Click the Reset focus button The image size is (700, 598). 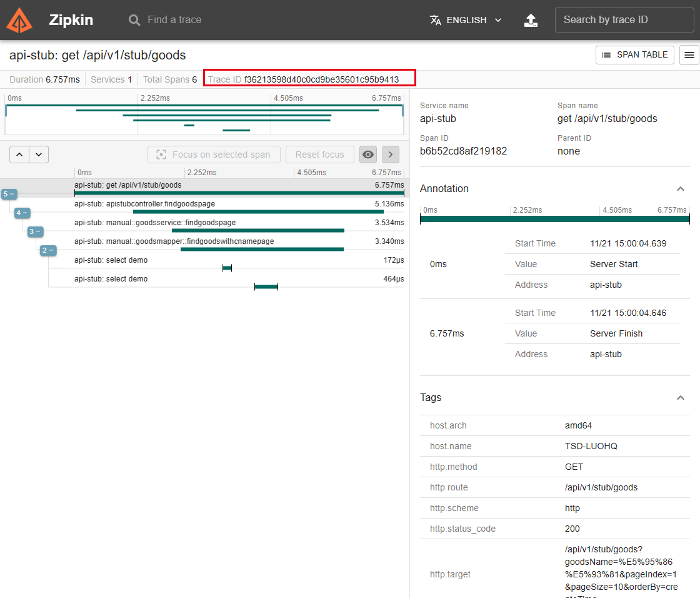[x=319, y=155]
